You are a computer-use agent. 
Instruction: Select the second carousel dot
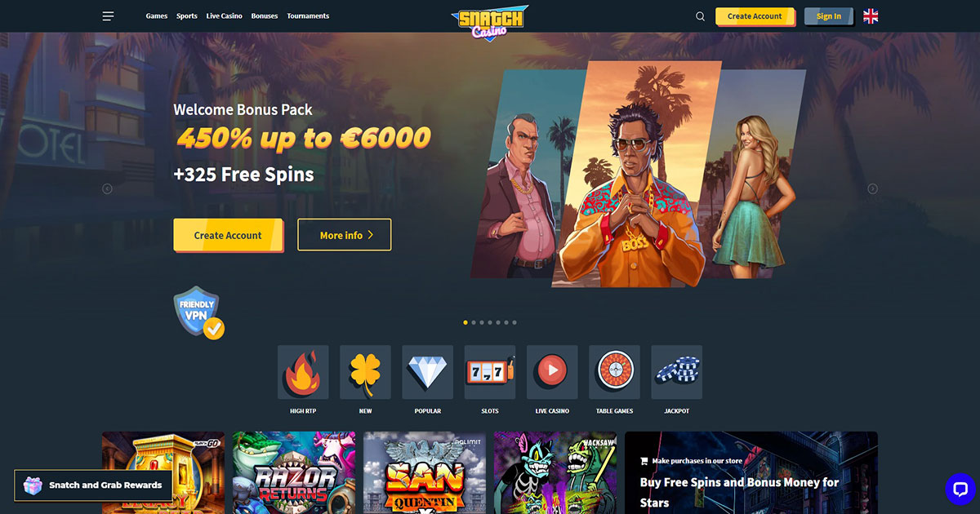tap(474, 322)
